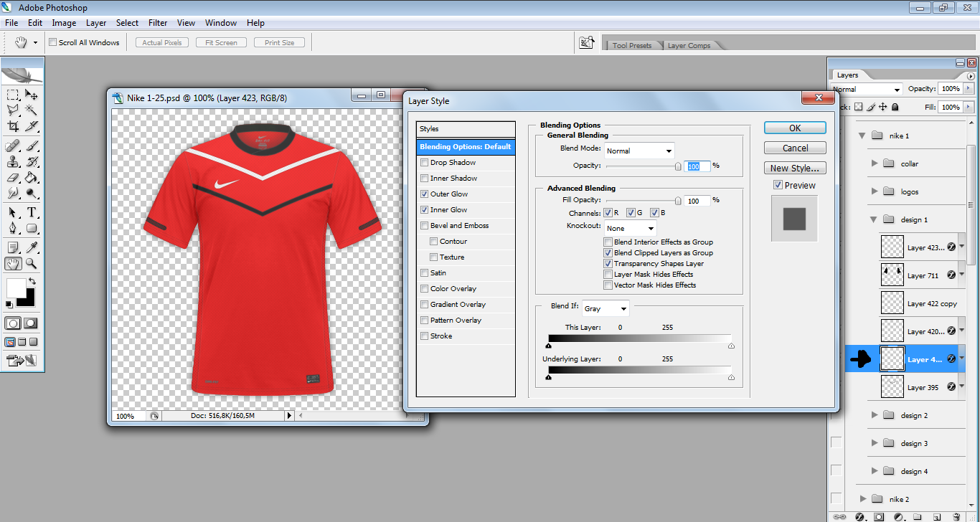Show the design 3 group visibility
The image size is (980, 522).
tap(836, 442)
